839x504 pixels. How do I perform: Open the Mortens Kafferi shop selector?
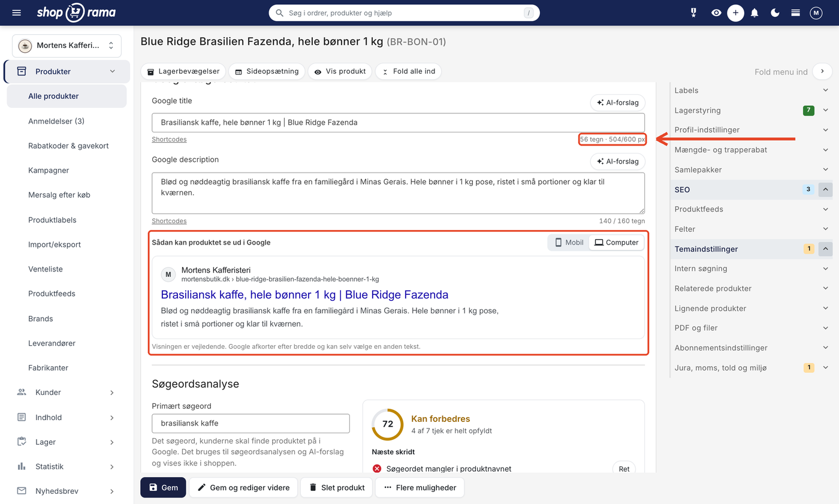pos(67,46)
